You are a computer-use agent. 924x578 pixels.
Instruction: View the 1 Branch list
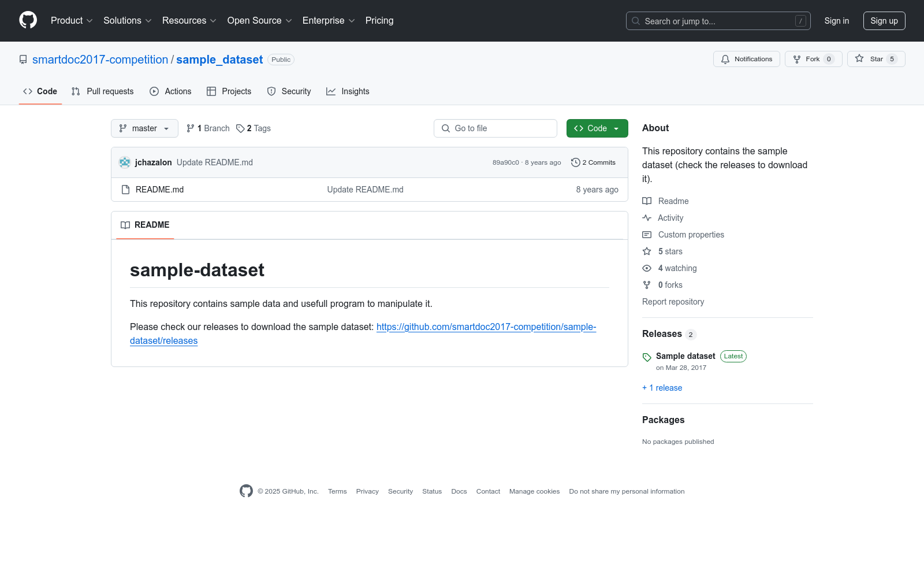pos(208,128)
